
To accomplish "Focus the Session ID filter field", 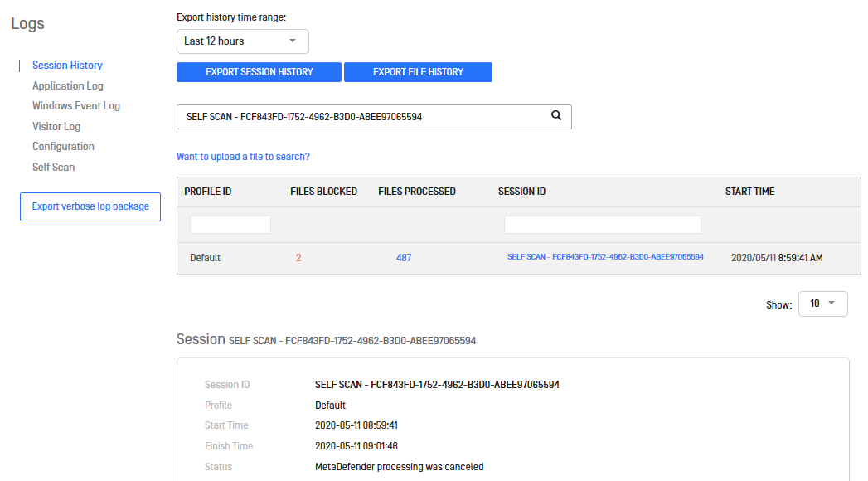I will tap(602, 225).
